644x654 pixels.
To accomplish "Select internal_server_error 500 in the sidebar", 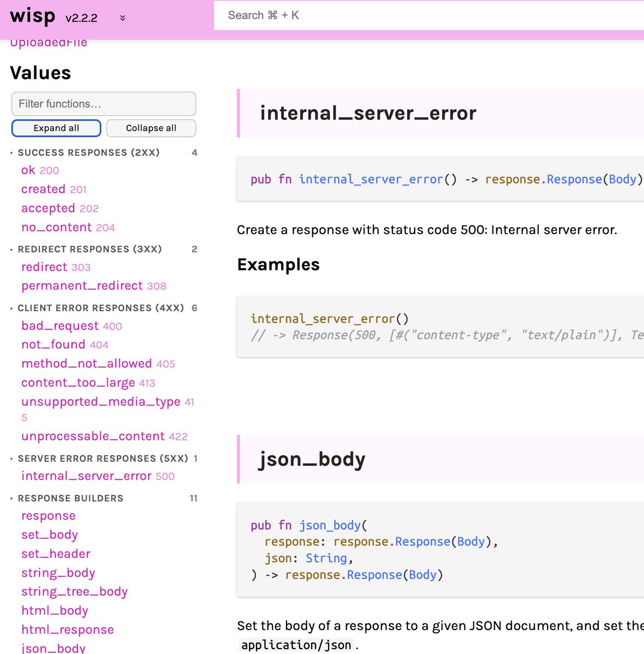I will click(x=98, y=476).
